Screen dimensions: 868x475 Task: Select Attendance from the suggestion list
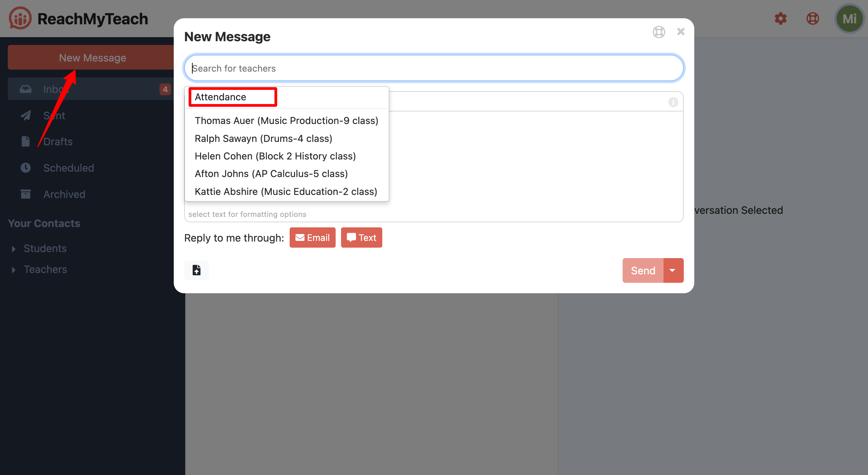tap(220, 97)
